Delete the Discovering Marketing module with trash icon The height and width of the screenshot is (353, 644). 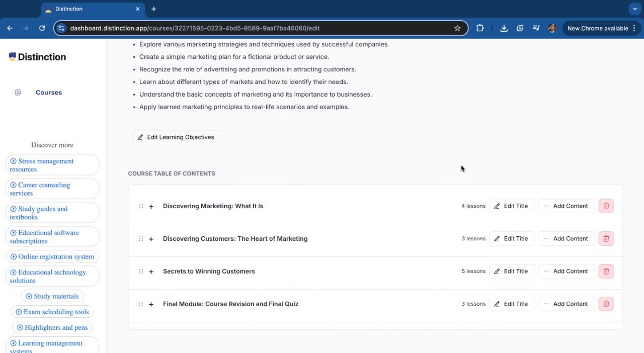tap(606, 206)
